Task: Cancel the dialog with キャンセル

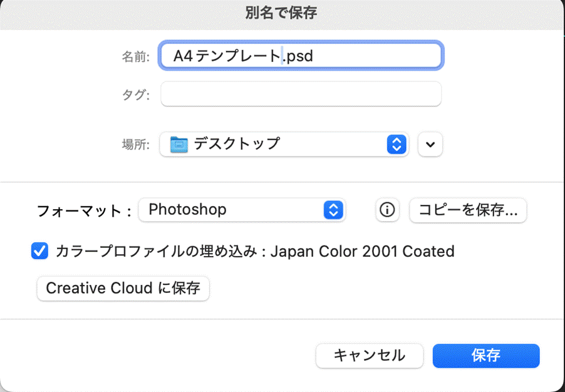Action: point(370,356)
